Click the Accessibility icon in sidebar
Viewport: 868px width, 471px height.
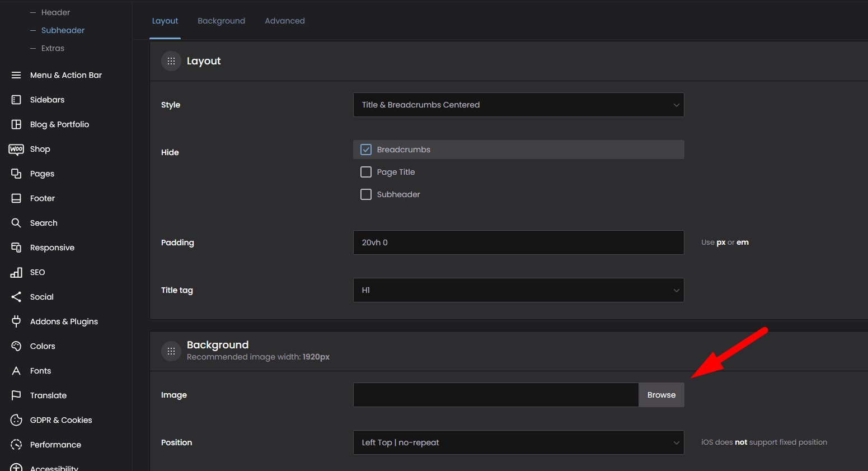(16, 468)
